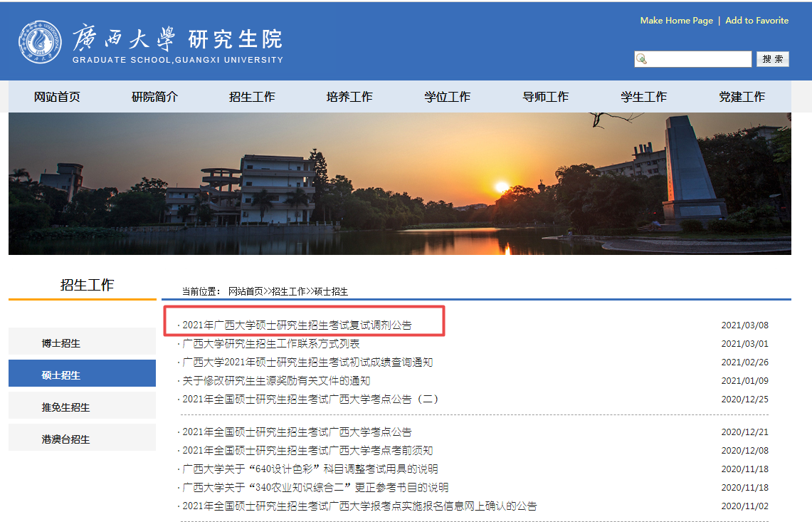Screen dimensions: 812x522
Task: Open 广西大学研究生招生工作联系方式列表 article
Action: [x=271, y=344]
